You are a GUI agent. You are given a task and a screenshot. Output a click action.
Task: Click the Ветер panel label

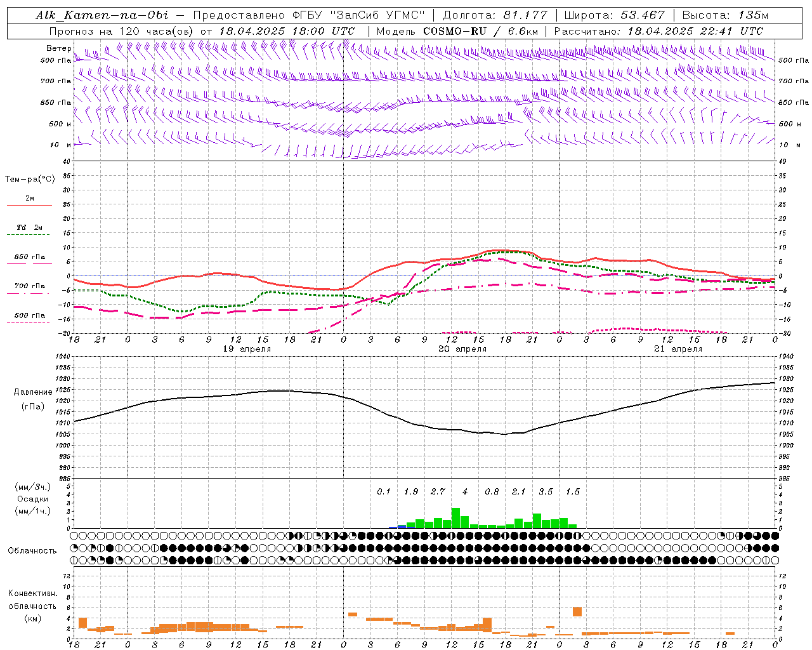(59, 48)
